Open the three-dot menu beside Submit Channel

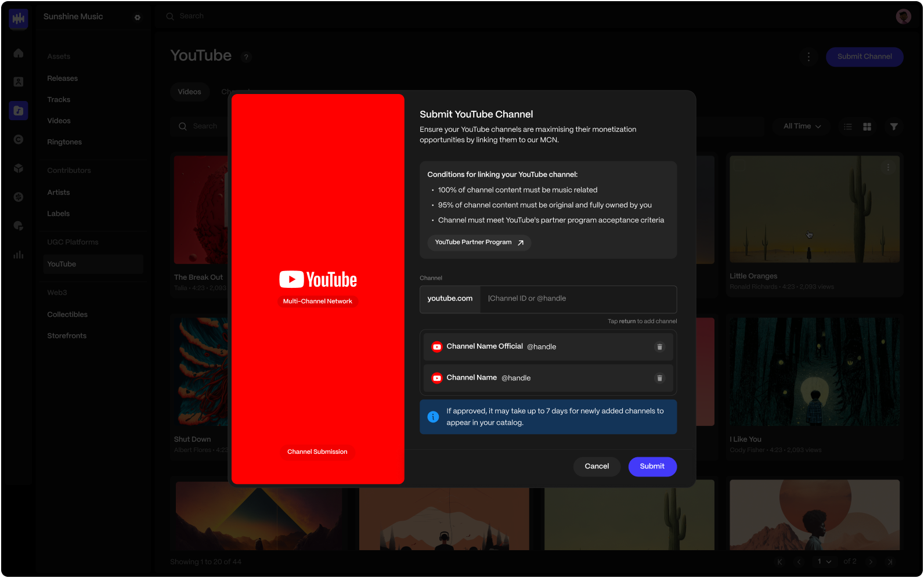808,57
